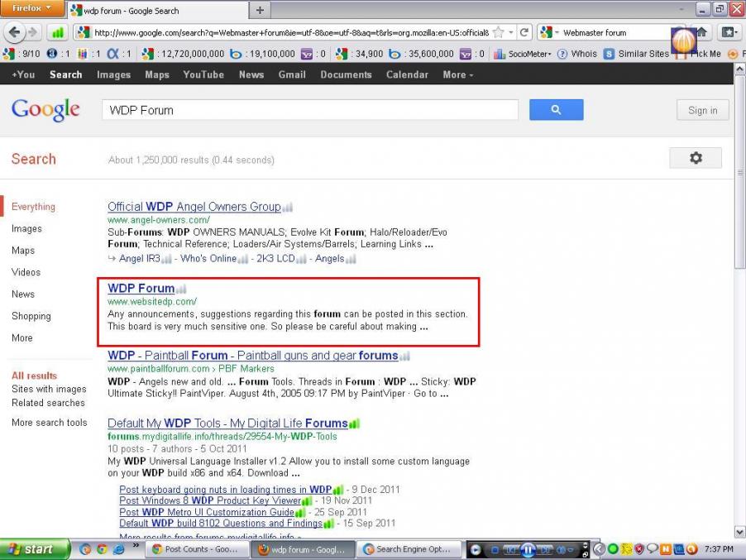Open Maps in the Google top bar
746x560 pixels.
pos(157,74)
